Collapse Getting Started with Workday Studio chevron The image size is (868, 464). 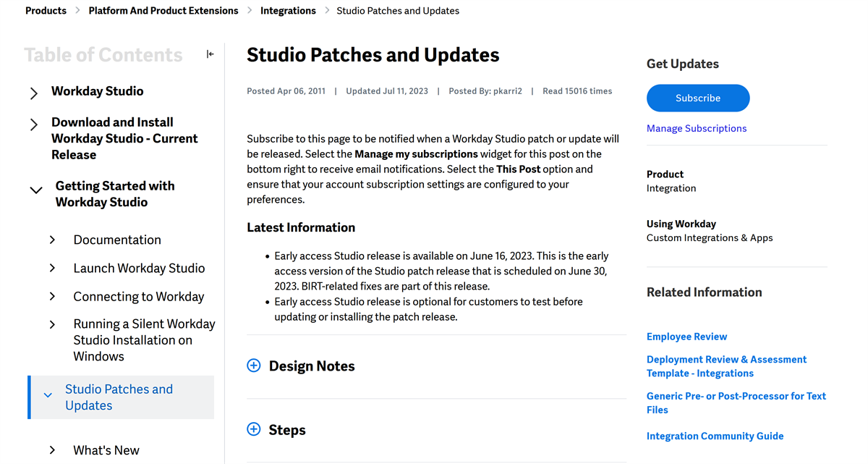point(36,190)
